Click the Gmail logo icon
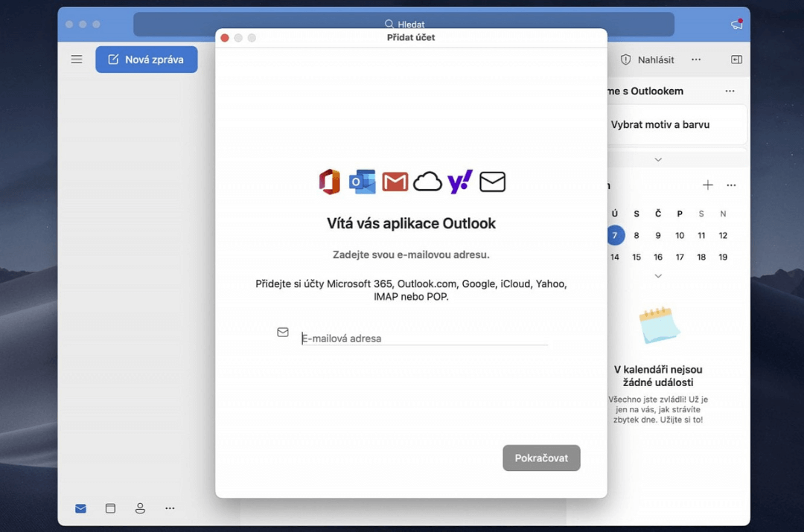This screenshot has width=804, height=532. [x=395, y=182]
